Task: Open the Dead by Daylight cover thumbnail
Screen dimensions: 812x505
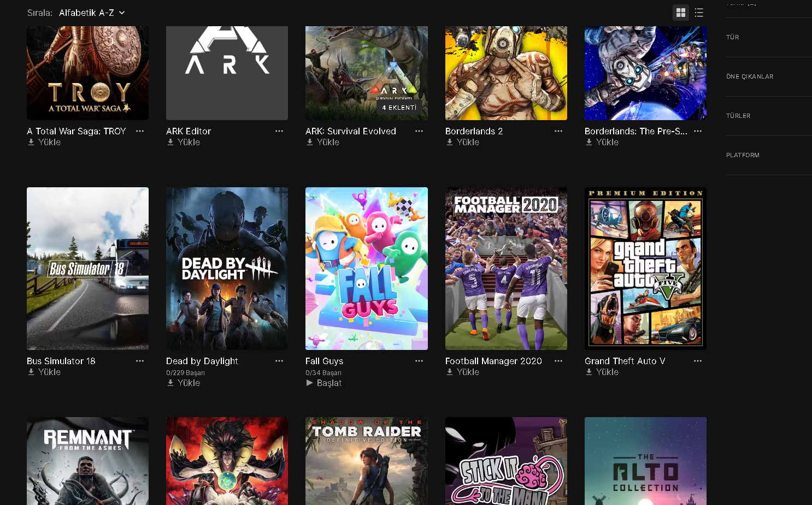Action: pyautogui.click(x=227, y=269)
